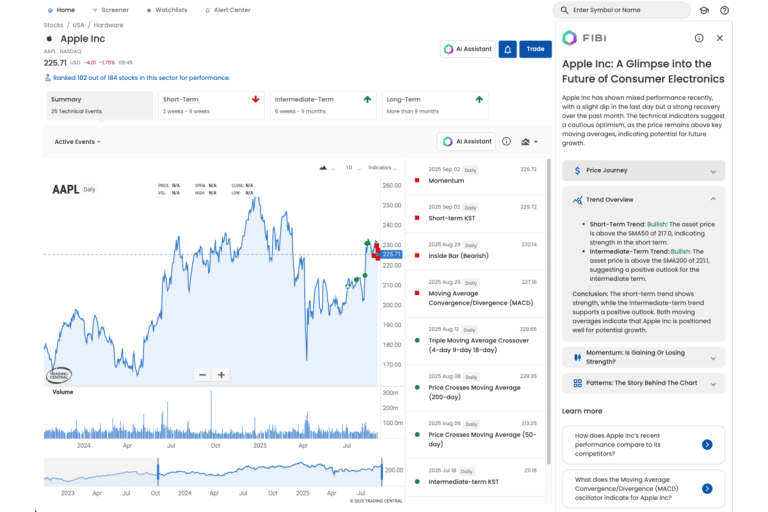
Task: Click the sector ranking person icon
Action: tap(48, 77)
